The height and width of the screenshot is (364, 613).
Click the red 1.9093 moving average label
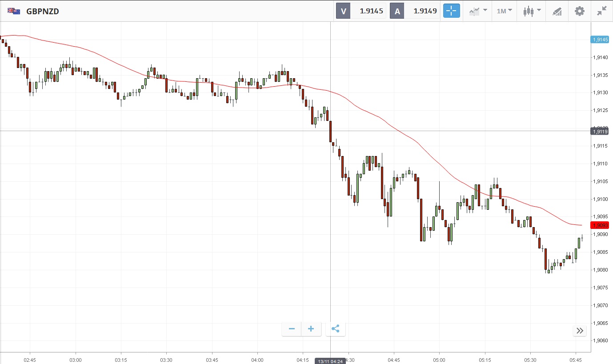[x=599, y=225]
